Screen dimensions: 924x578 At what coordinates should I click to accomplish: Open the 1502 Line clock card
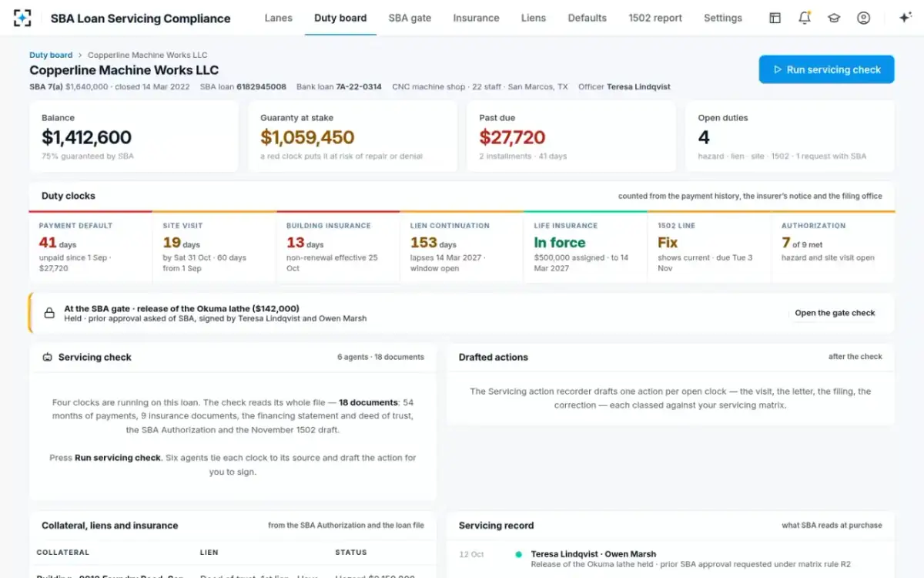coord(709,247)
